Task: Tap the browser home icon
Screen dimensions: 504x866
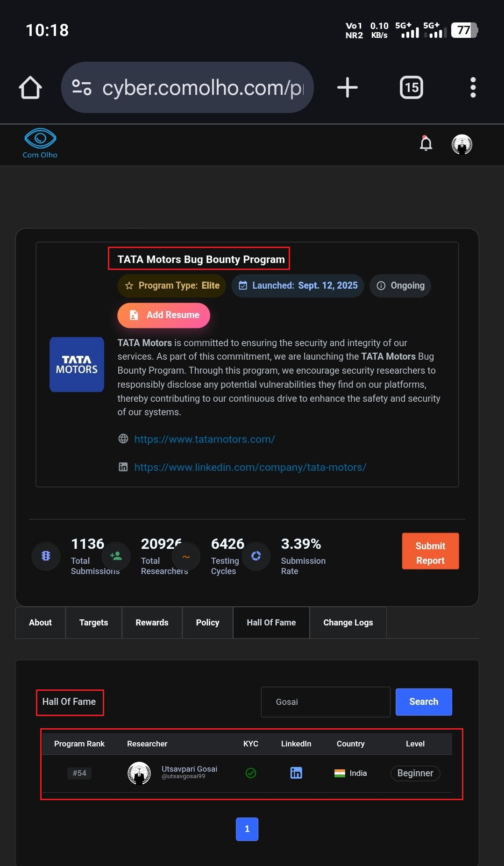Action: 30,87
